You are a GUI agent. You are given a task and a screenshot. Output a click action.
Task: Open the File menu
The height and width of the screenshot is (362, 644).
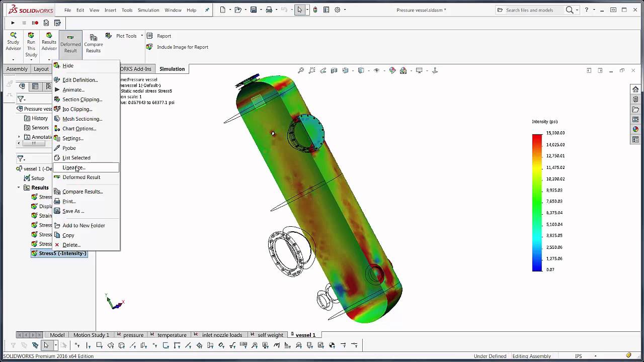point(67,10)
